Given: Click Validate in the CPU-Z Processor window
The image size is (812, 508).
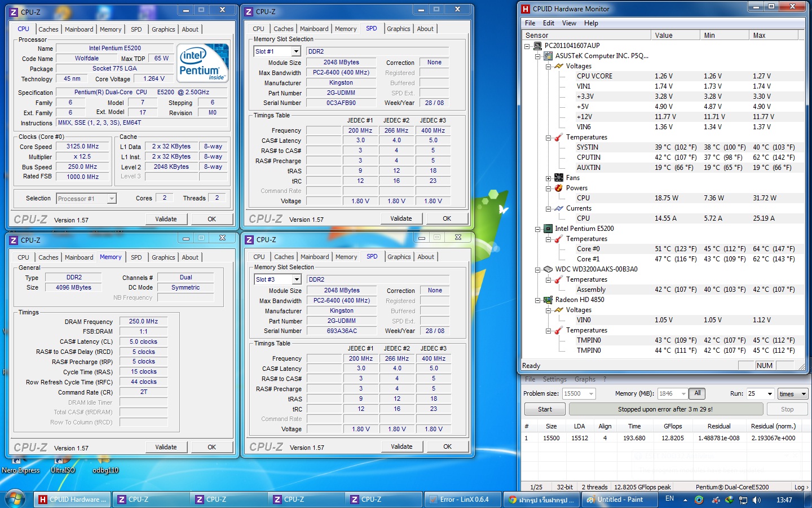Looking at the screenshot, I should pyautogui.click(x=166, y=219).
